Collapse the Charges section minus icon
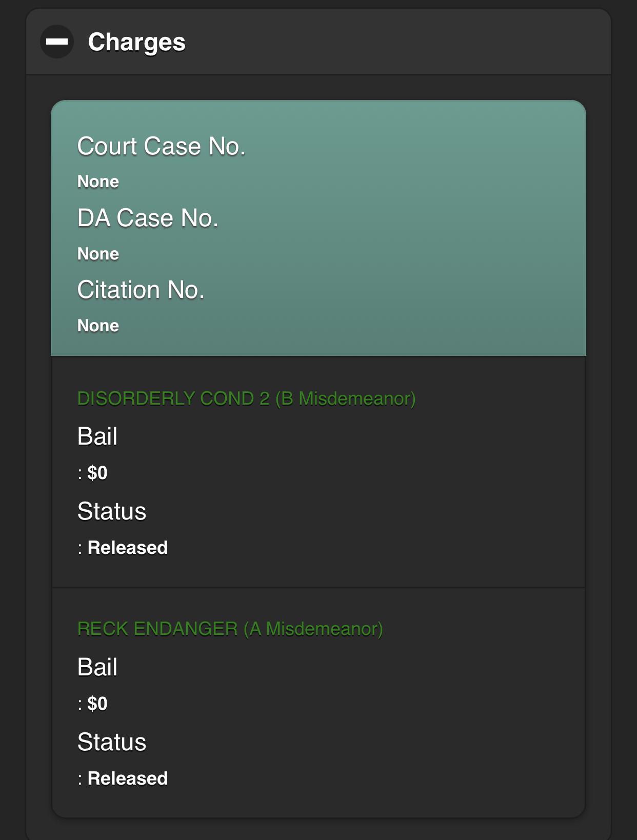The image size is (637, 840). tap(57, 42)
